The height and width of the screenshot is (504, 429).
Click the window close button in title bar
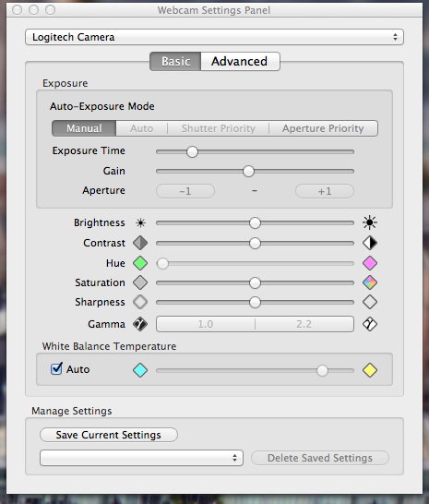pyautogui.click(x=17, y=10)
